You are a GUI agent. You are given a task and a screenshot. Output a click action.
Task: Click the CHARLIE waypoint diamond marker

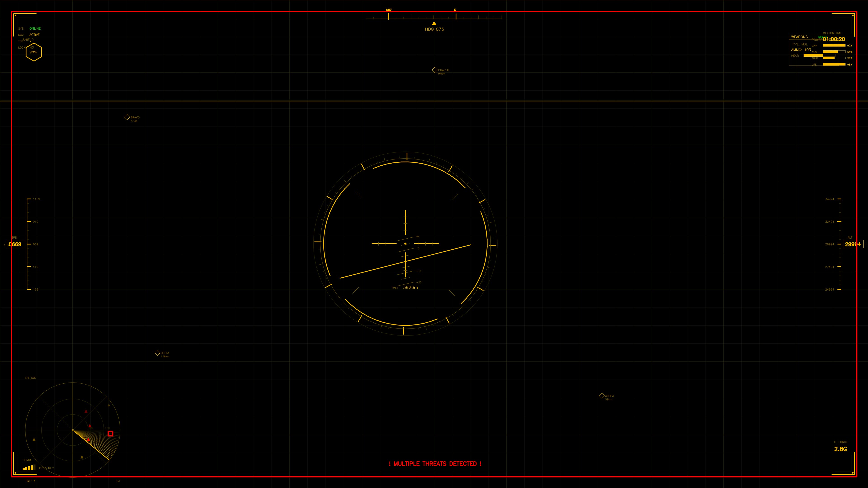tap(435, 70)
